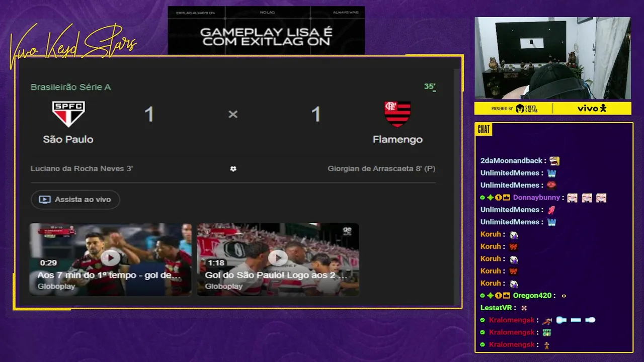Screen dimensions: 644x362
Task: Click Donnaybunny's crown badge
Action: click(x=507, y=198)
